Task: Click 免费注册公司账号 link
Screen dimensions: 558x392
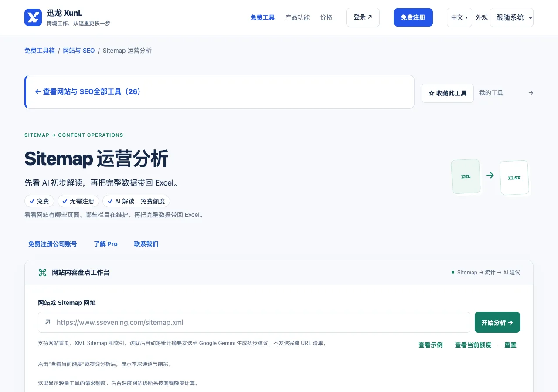Action: point(53,244)
